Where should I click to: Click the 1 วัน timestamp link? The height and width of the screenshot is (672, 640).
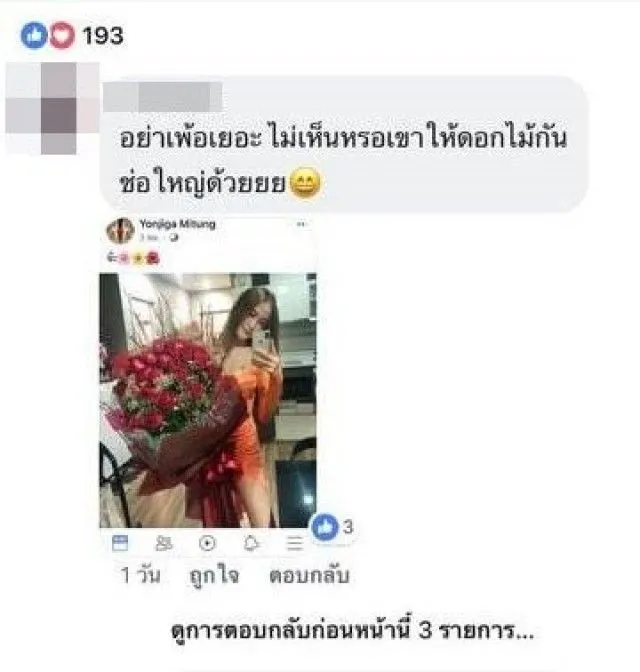[141, 575]
